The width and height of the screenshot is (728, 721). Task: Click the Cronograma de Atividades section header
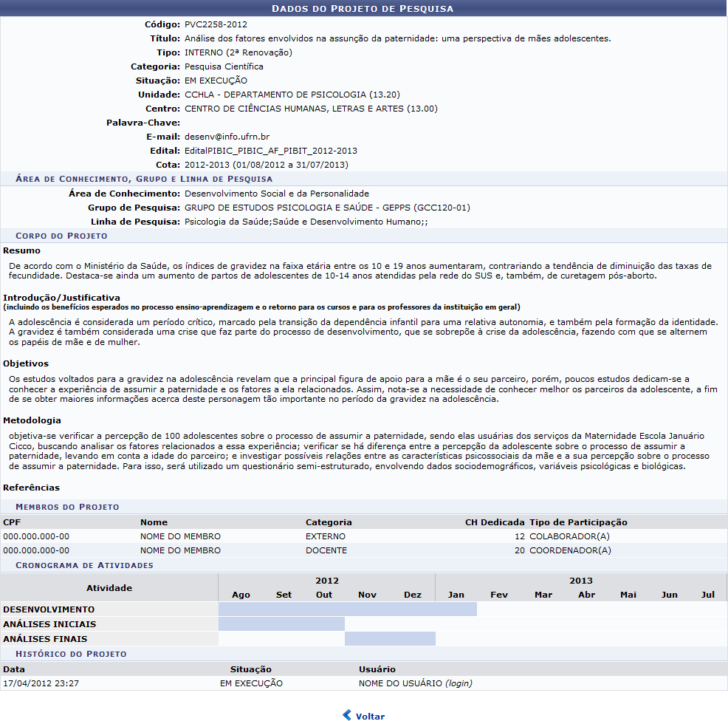84,565
